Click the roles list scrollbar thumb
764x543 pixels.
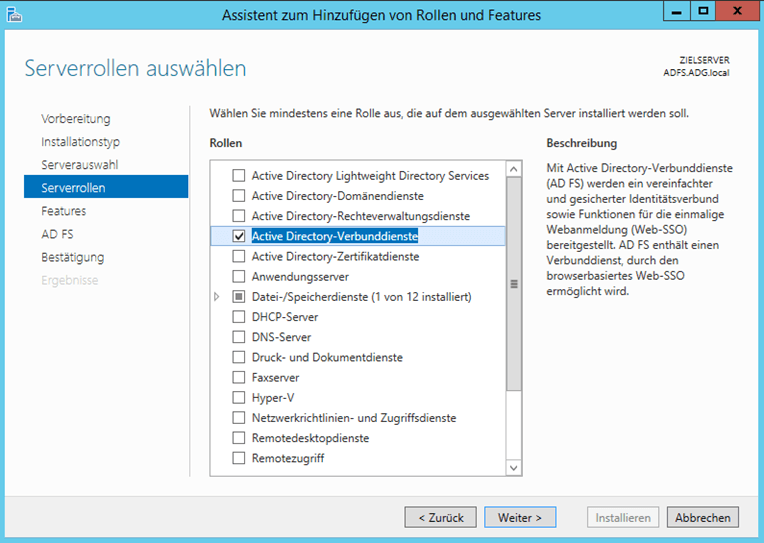point(514,284)
